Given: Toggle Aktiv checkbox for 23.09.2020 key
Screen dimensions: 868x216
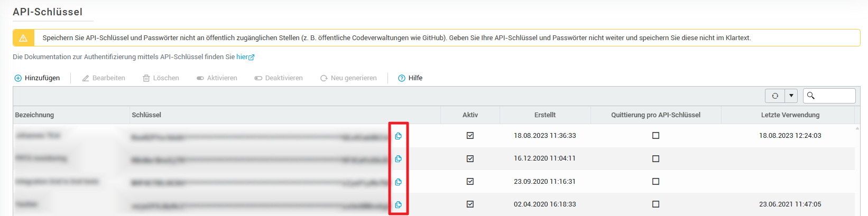Looking at the screenshot, I should [x=470, y=182].
